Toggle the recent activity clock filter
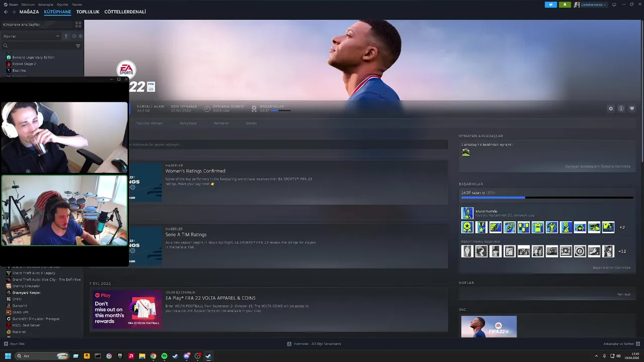This screenshot has width=644, height=362. (74, 36)
